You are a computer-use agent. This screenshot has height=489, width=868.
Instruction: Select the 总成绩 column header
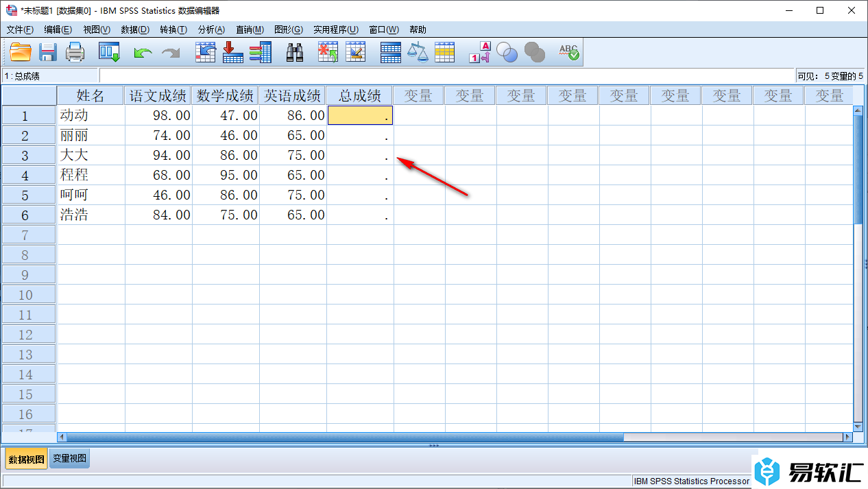(x=360, y=95)
